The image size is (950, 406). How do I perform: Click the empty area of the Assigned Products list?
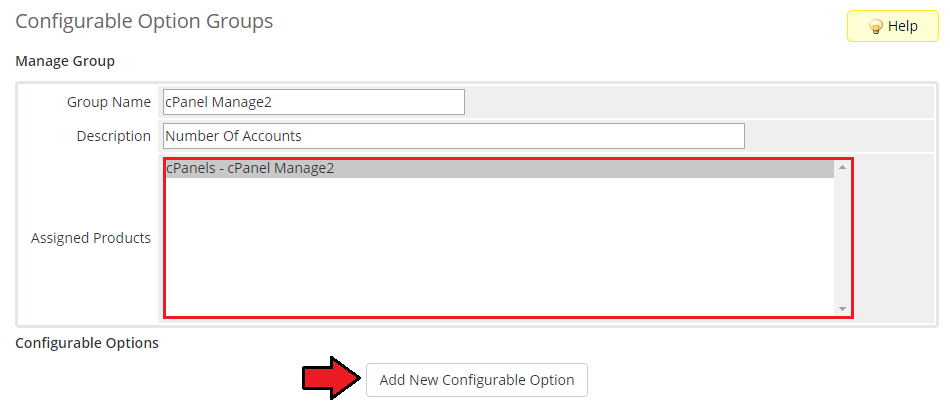point(499,245)
